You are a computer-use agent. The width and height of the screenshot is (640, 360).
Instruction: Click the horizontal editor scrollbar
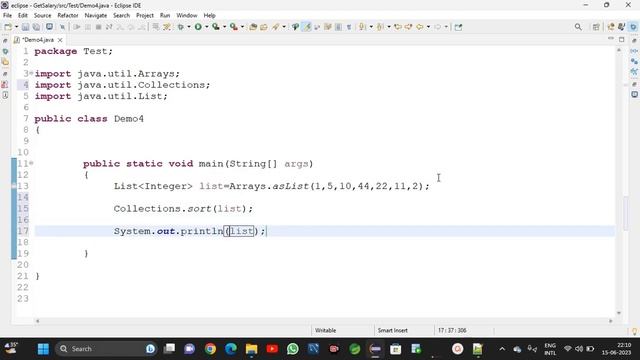click(324, 321)
